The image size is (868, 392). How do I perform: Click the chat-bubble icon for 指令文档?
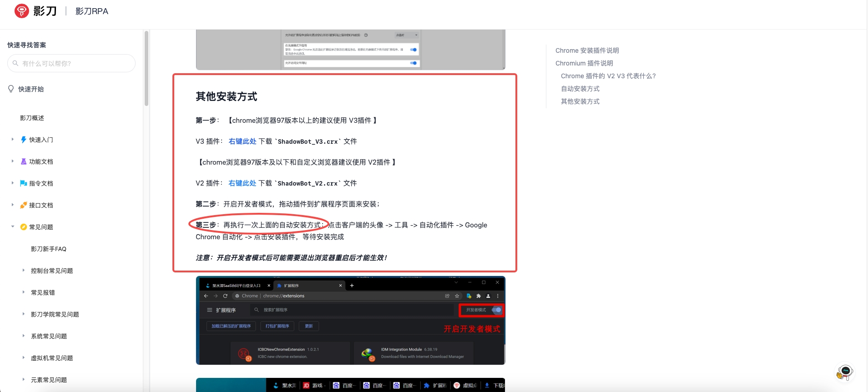click(24, 183)
